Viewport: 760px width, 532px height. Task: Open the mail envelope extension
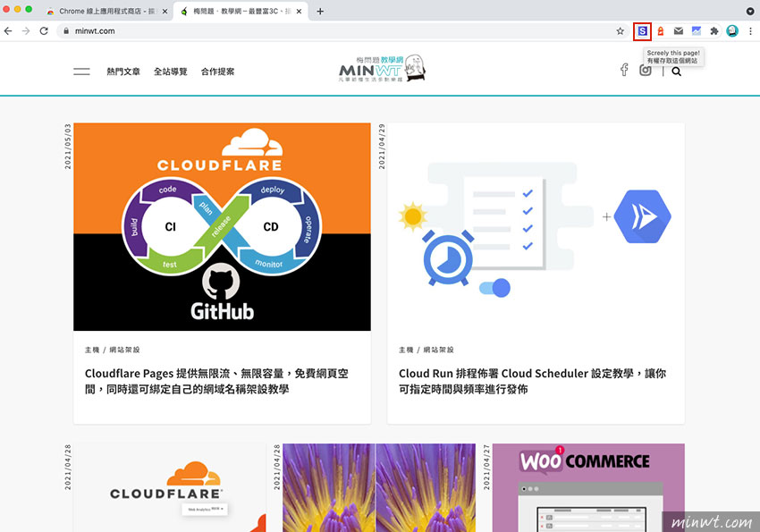coord(678,31)
